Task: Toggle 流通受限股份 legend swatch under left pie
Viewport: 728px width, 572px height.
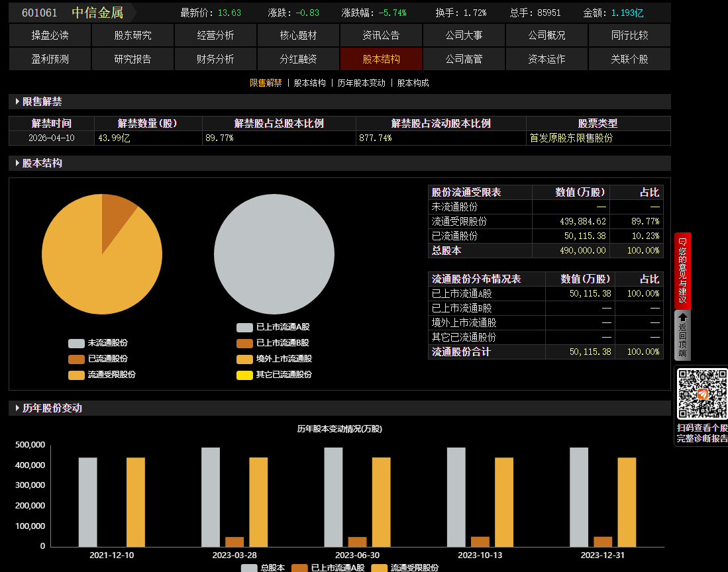Action: pos(76,375)
